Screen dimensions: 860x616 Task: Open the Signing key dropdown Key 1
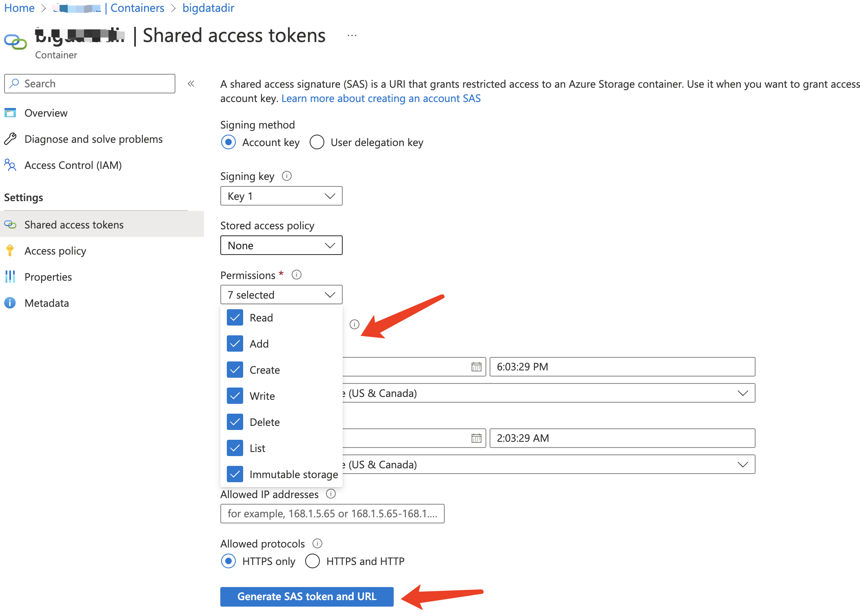pos(281,196)
